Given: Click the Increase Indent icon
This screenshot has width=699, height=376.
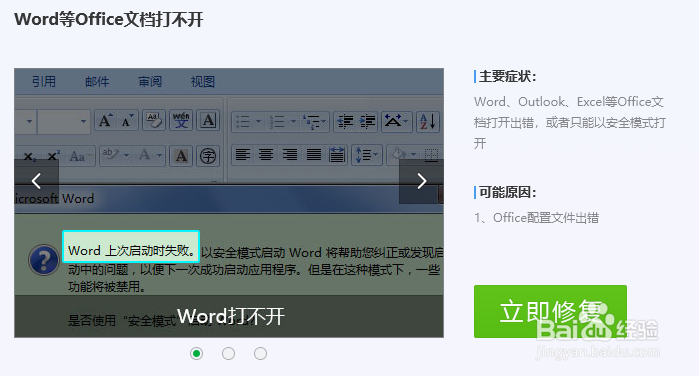Looking at the screenshot, I should [367, 121].
